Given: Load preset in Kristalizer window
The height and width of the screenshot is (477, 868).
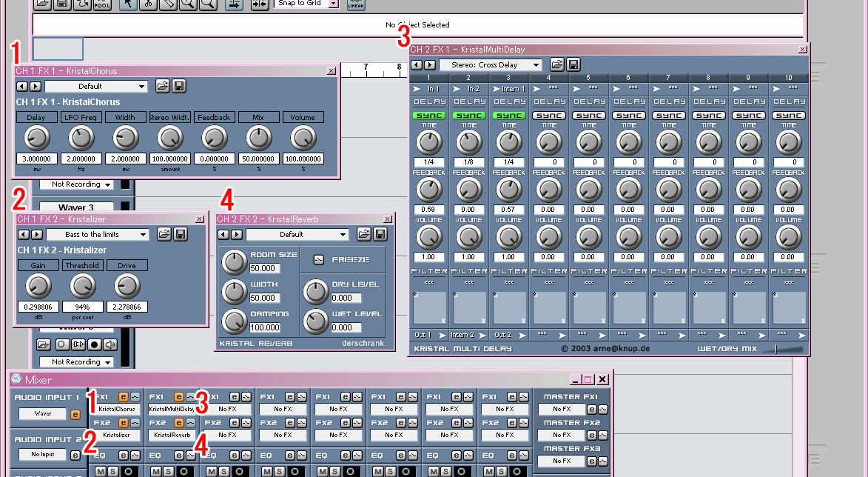Looking at the screenshot, I should tap(164, 234).
